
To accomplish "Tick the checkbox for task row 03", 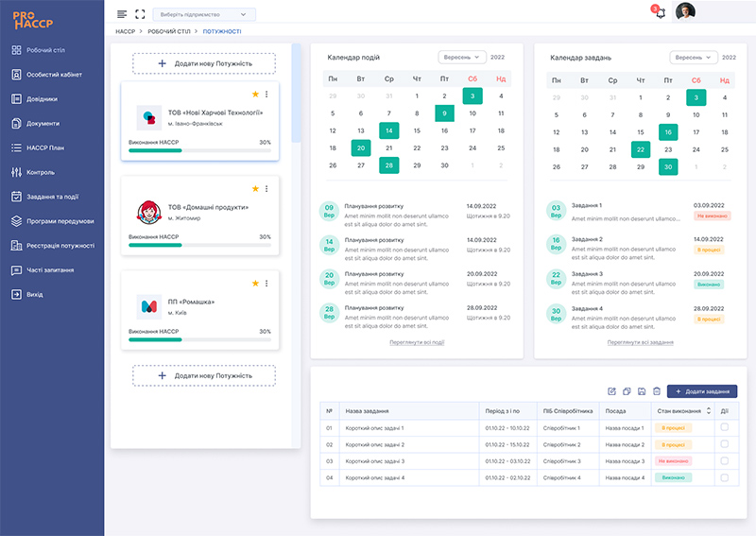I will tap(725, 461).
